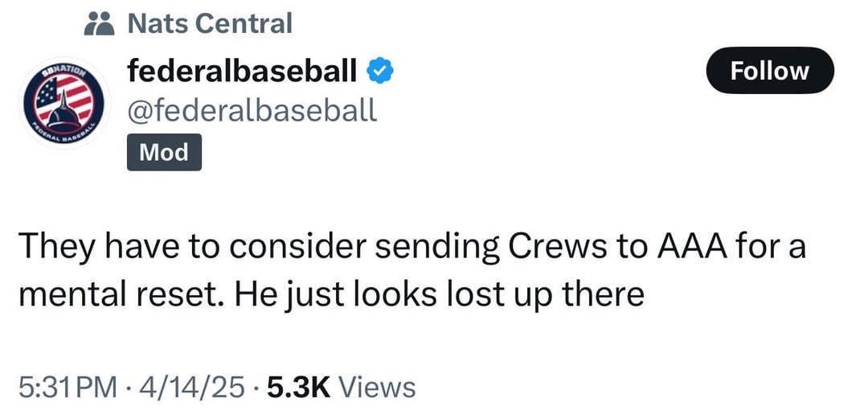Image resolution: width=868 pixels, height=415 pixels.
Task: Click the community people icon beside Nats Central
Action: (100, 23)
